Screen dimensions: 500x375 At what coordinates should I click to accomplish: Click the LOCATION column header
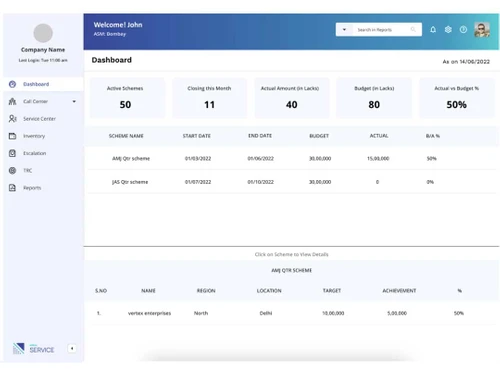[x=269, y=291]
